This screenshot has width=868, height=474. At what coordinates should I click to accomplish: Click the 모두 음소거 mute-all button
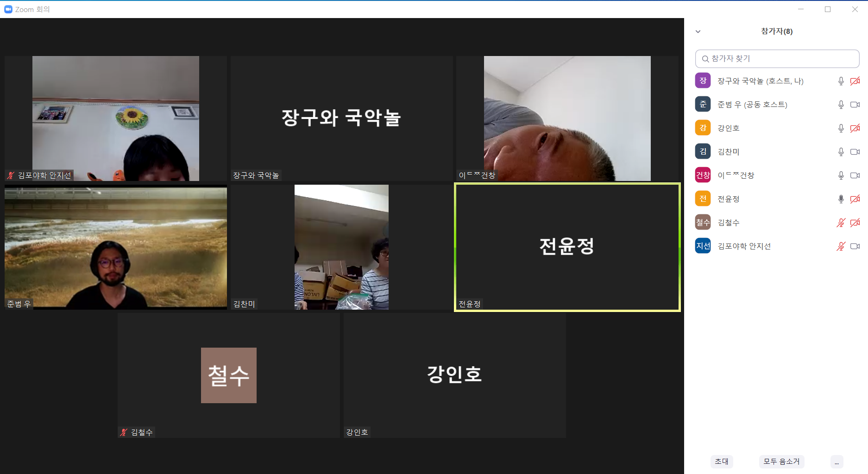[x=782, y=462]
